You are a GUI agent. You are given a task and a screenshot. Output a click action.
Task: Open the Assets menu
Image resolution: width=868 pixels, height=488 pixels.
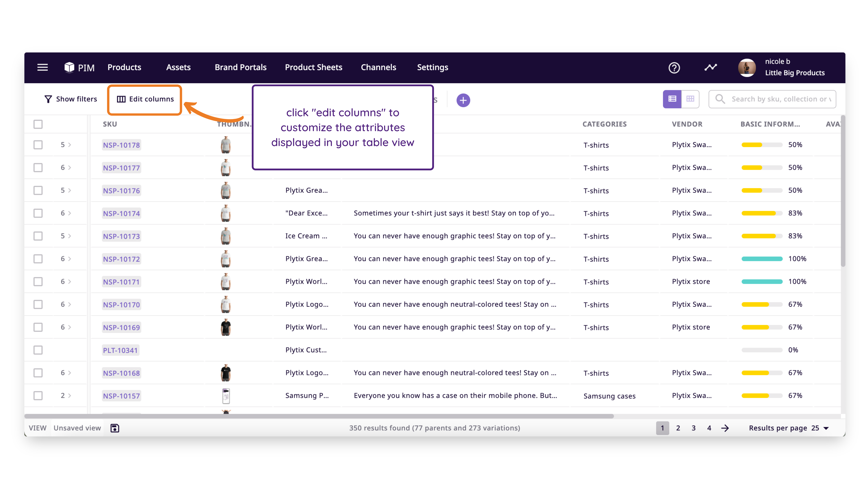click(178, 67)
